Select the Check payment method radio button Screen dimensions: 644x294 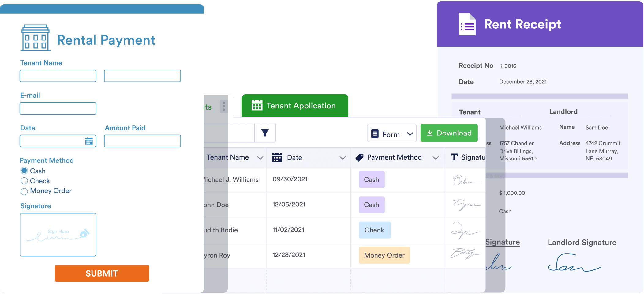24,181
